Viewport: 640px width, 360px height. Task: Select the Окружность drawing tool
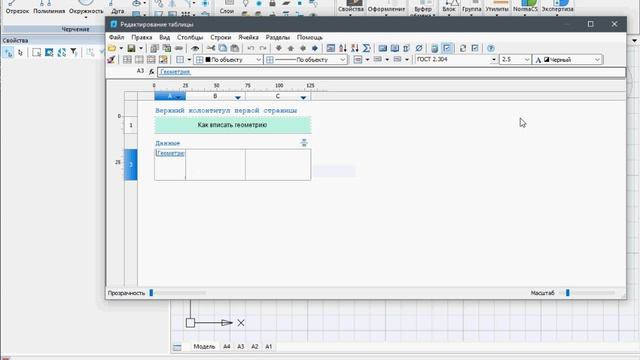coord(86,8)
